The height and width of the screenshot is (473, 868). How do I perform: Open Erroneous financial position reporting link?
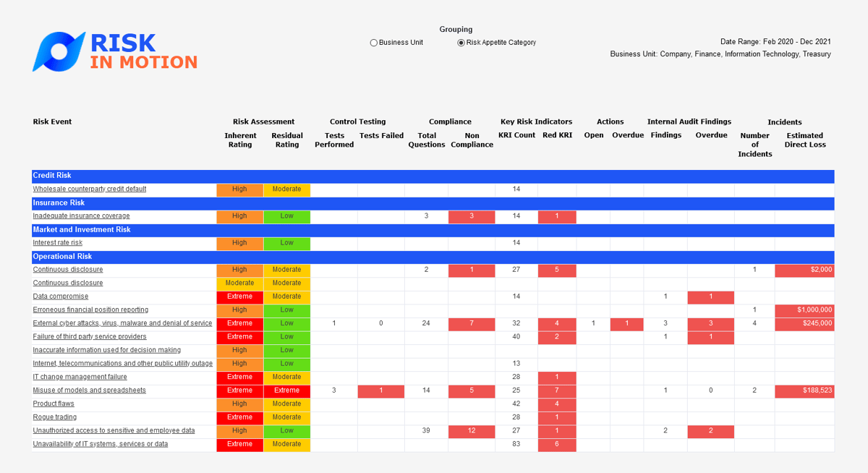pos(90,310)
